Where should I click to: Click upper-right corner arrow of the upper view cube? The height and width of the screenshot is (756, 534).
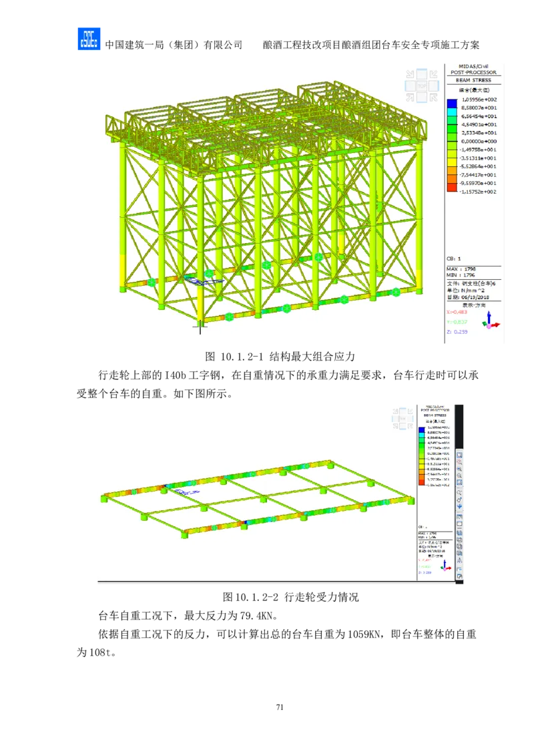tap(434, 74)
